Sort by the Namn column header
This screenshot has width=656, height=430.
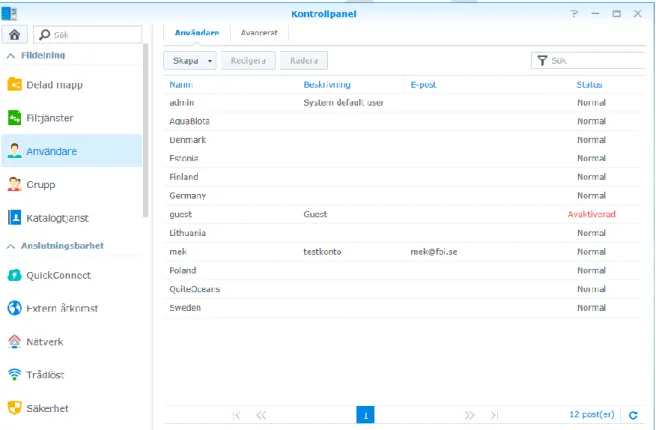point(181,84)
